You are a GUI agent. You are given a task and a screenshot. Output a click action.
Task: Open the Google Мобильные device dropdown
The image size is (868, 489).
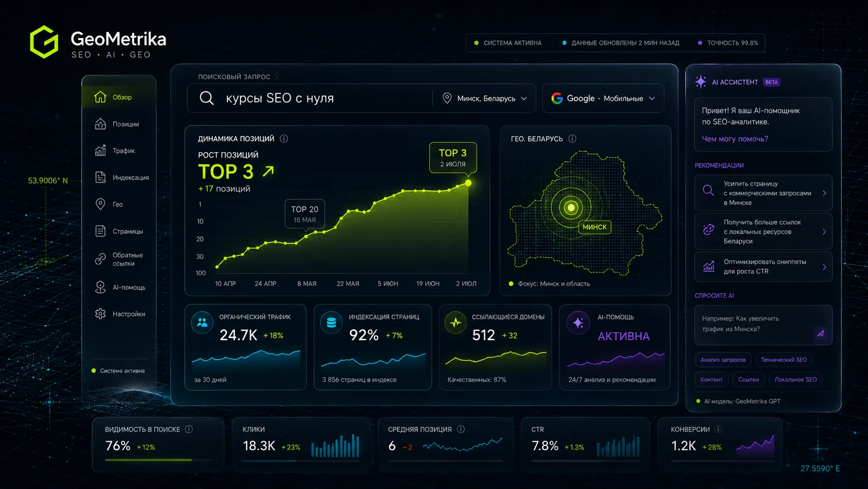tap(603, 98)
